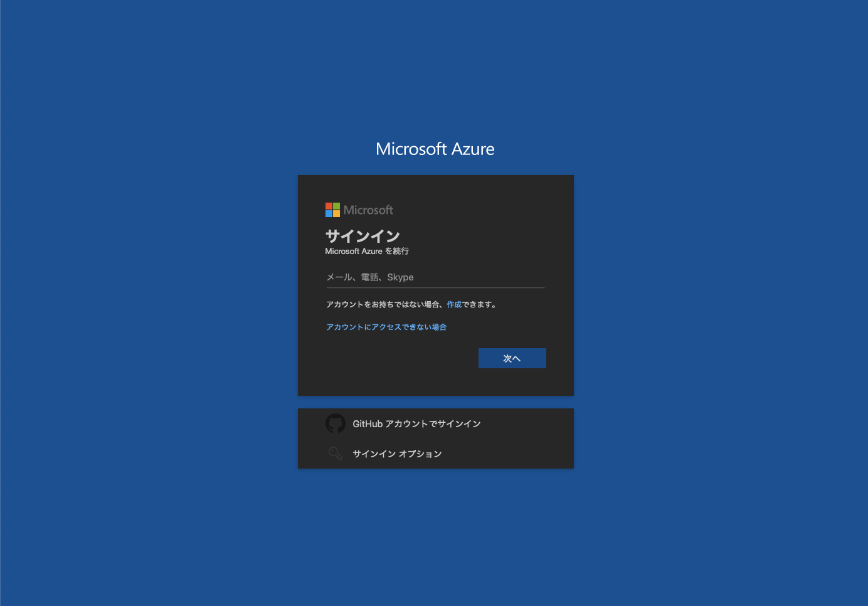
Task: Click アカウントにアクセスできない場合 link
Action: pyautogui.click(x=386, y=326)
